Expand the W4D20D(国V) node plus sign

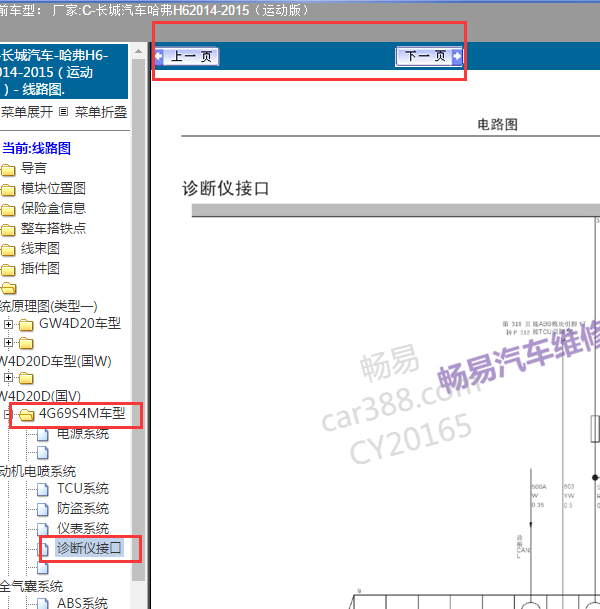[8, 378]
